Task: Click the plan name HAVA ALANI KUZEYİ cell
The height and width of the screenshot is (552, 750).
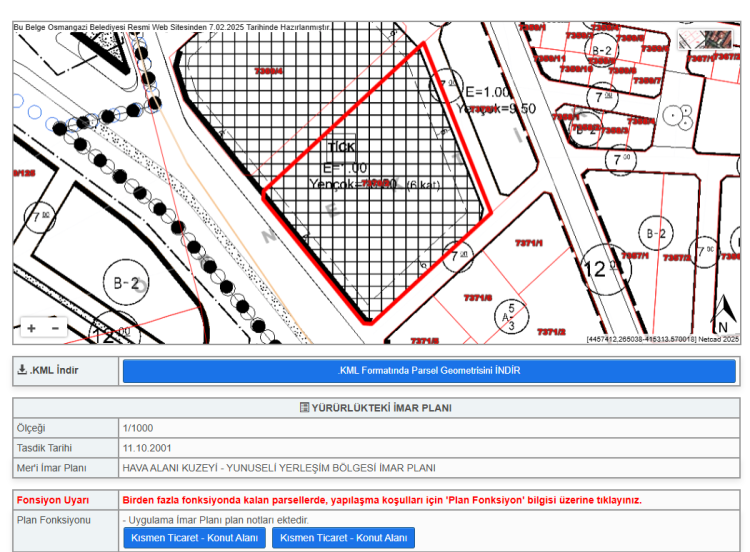Action: [279, 467]
